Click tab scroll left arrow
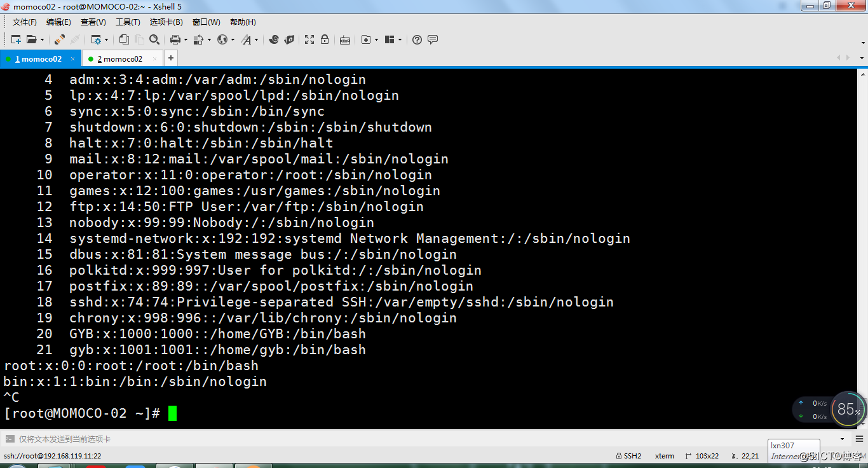The height and width of the screenshot is (468, 868). (x=839, y=58)
